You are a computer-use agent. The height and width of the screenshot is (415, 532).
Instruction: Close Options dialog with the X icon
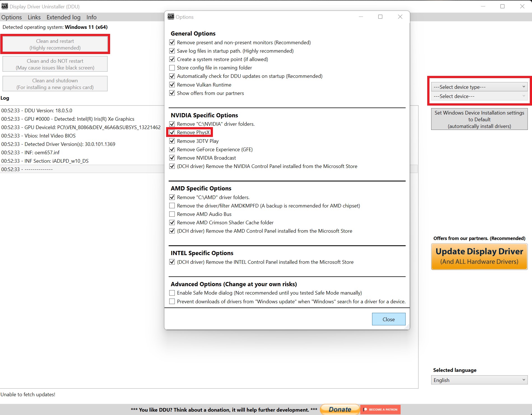coord(400,17)
